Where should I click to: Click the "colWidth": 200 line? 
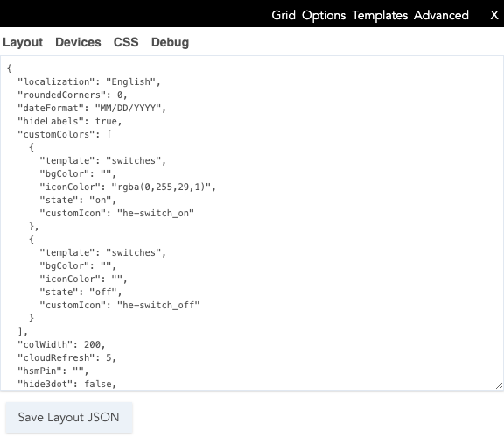click(62, 344)
